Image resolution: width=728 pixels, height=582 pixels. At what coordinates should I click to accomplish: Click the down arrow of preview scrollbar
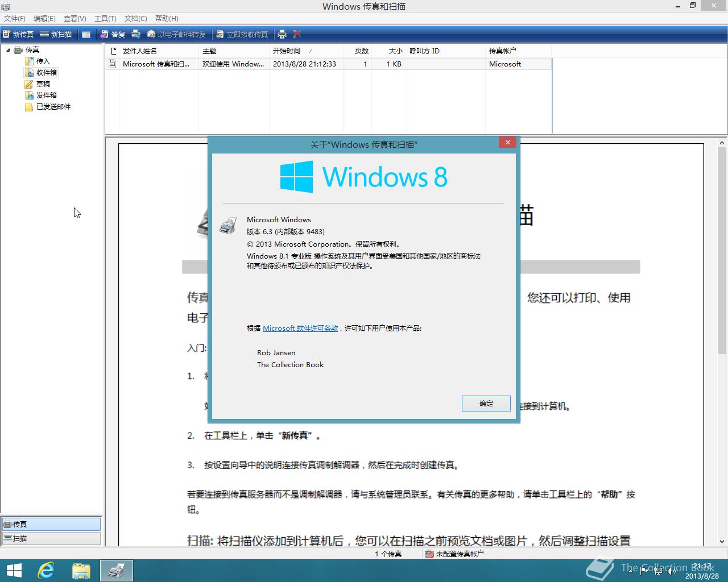point(722,542)
